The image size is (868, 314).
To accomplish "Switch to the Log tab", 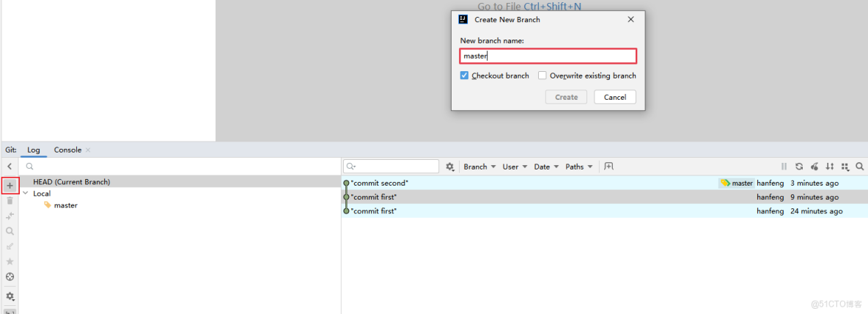I will pos(34,150).
